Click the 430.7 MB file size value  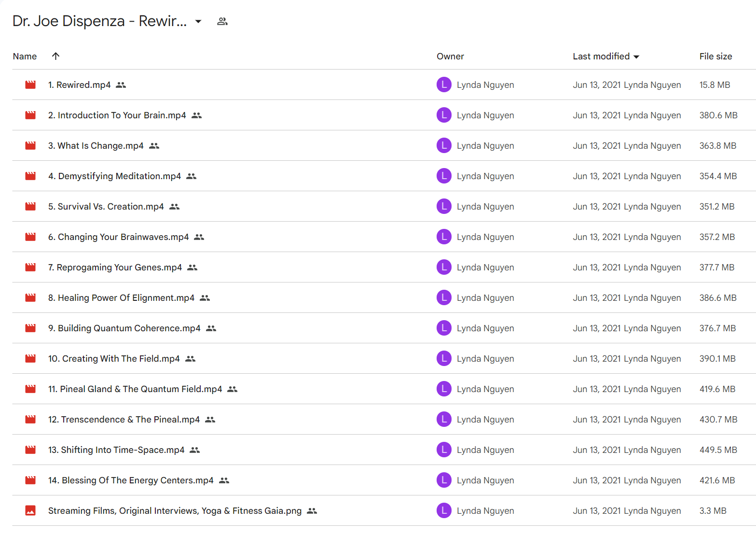point(718,420)
